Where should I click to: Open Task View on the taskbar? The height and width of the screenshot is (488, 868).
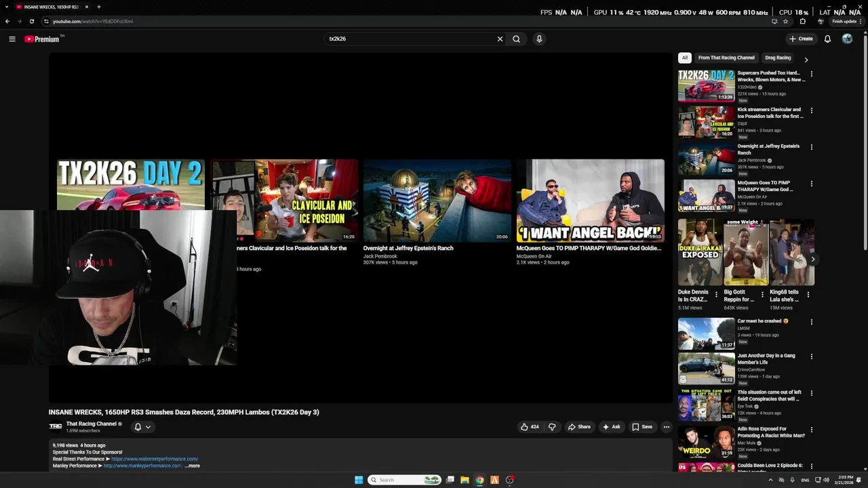point(450,480)
